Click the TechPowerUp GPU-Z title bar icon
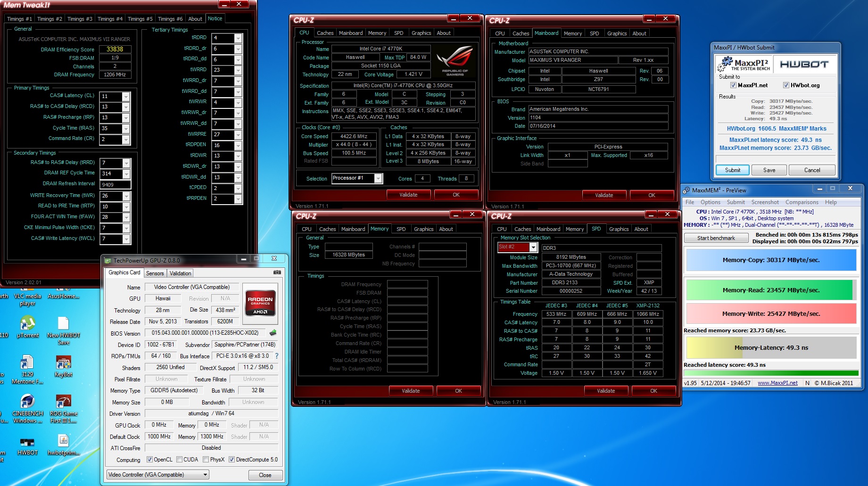The image size is (868, 486). pos(107,260)
